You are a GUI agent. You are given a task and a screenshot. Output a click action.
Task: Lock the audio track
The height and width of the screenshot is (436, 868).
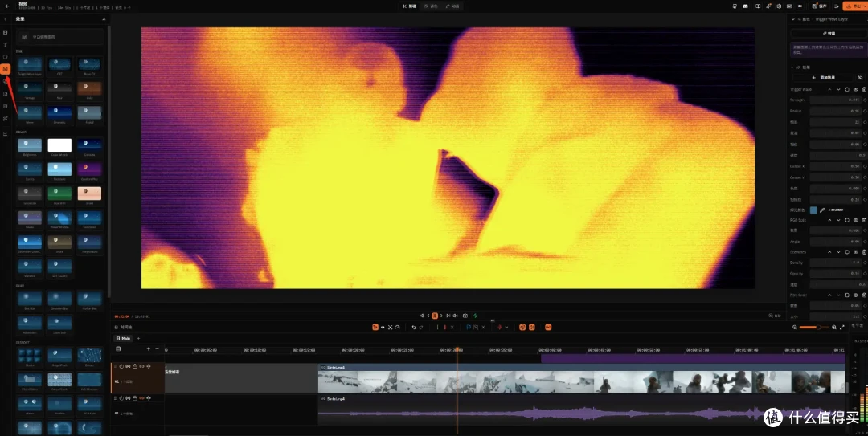135,397
